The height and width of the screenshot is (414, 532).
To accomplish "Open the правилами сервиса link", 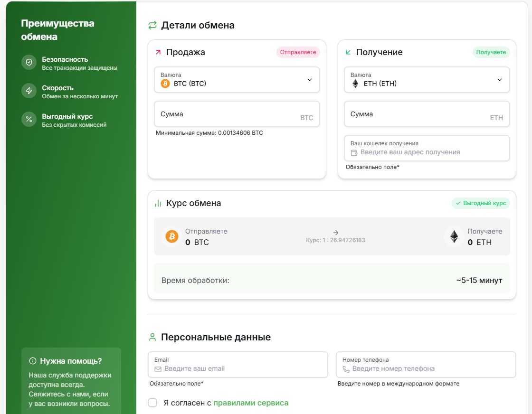I will (251, 403).
